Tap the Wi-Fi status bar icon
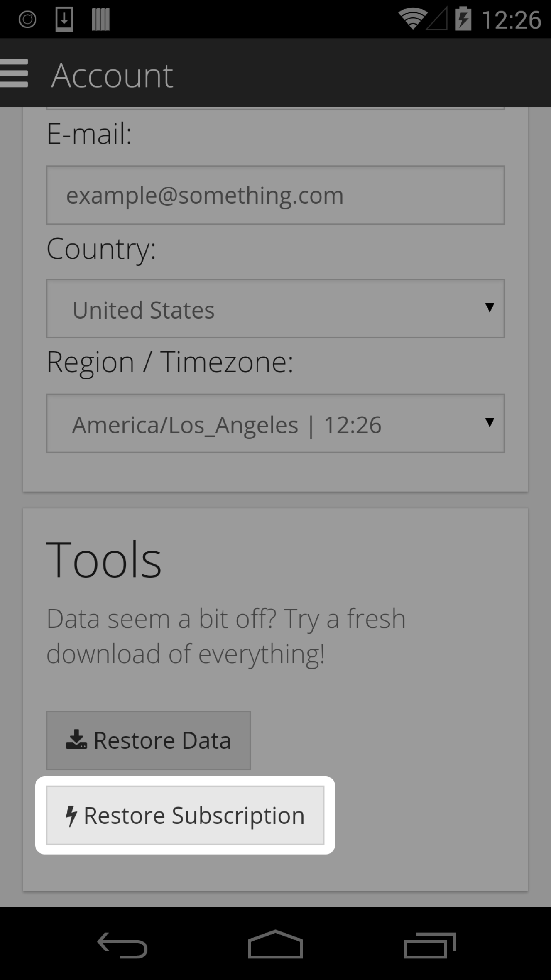The height and width of the screenshot is (980, 551). point(412,19)
